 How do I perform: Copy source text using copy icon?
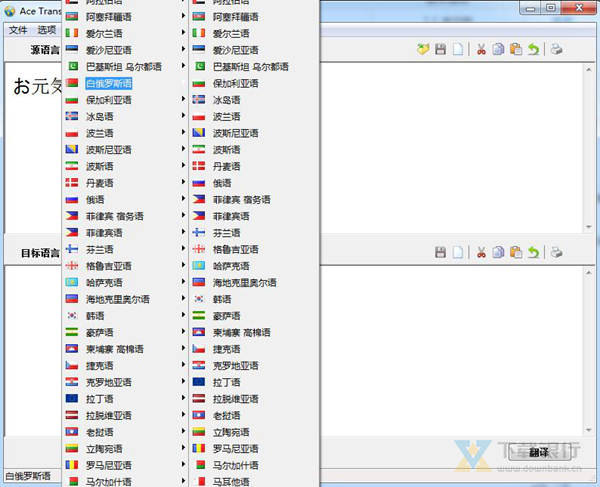pyautogui.click(x=498, y=49)
